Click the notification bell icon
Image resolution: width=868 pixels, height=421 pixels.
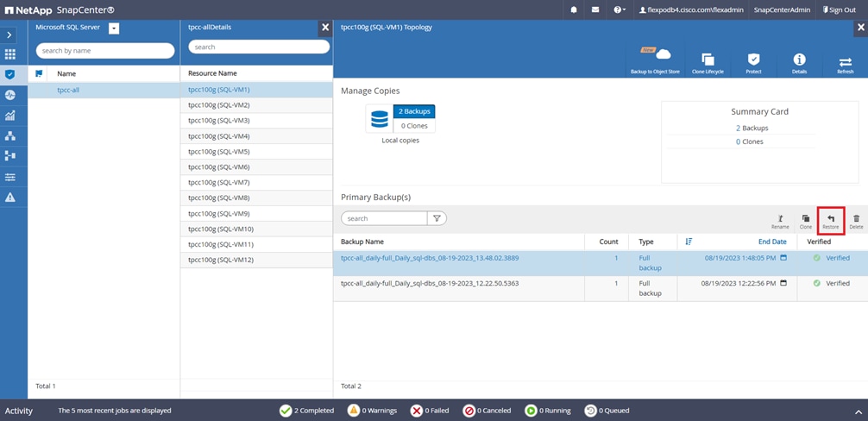click(x=574, y=10)
